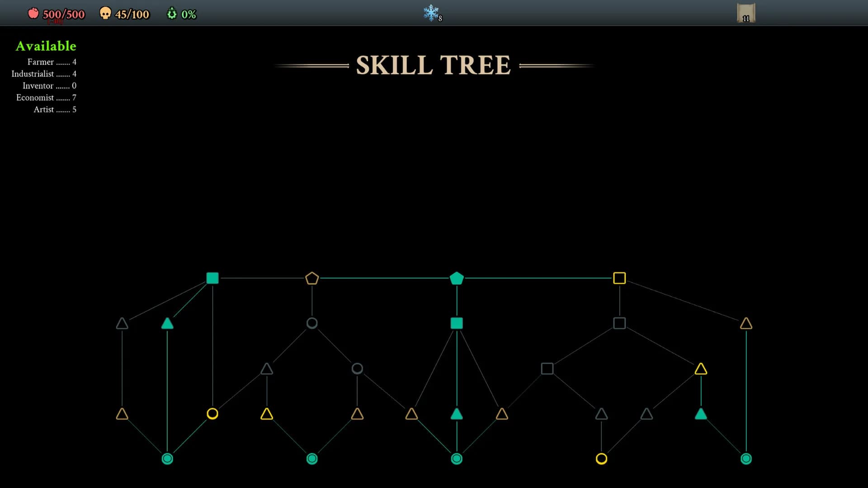Choose the yellow outlined square skill node
The height and width of the screenshot is (488, 868).
point(619,278)
